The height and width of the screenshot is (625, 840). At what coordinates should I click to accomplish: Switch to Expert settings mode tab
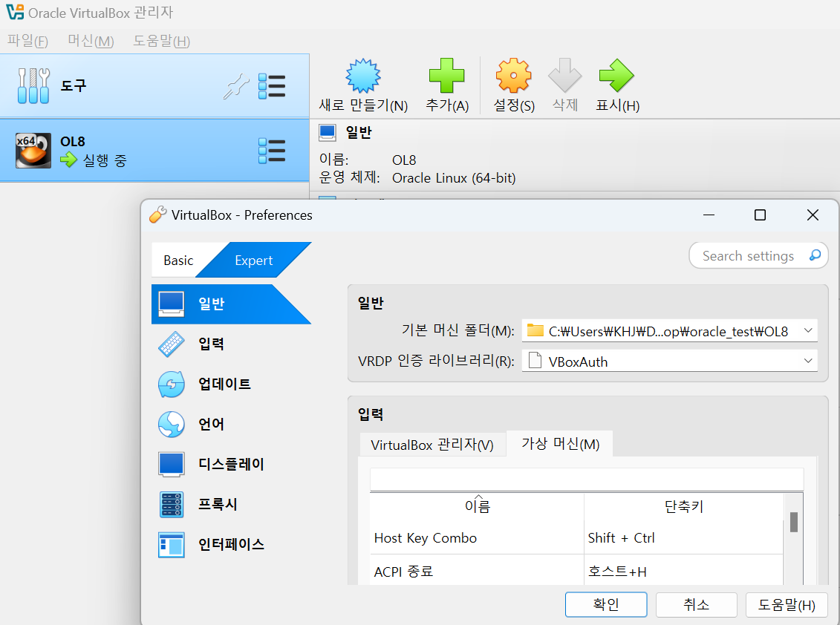point(253,261)
